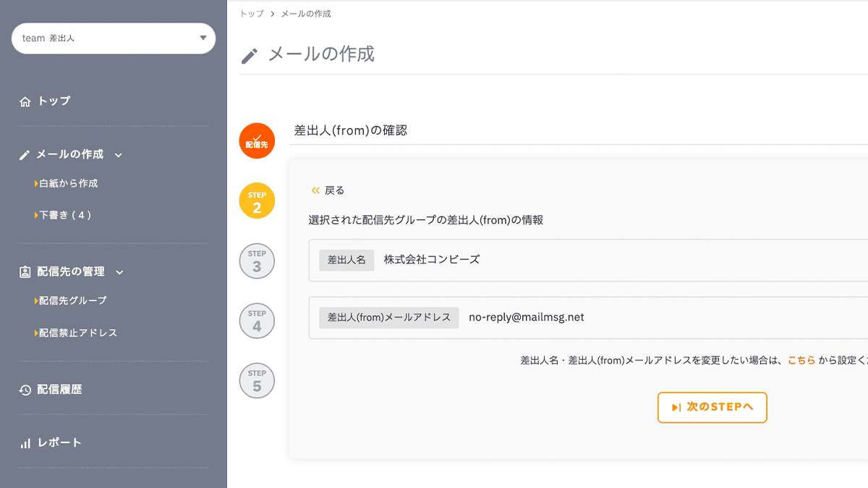
Task: Open 白紙から作成 from the sidebar
Action: (x=69, y=184)
